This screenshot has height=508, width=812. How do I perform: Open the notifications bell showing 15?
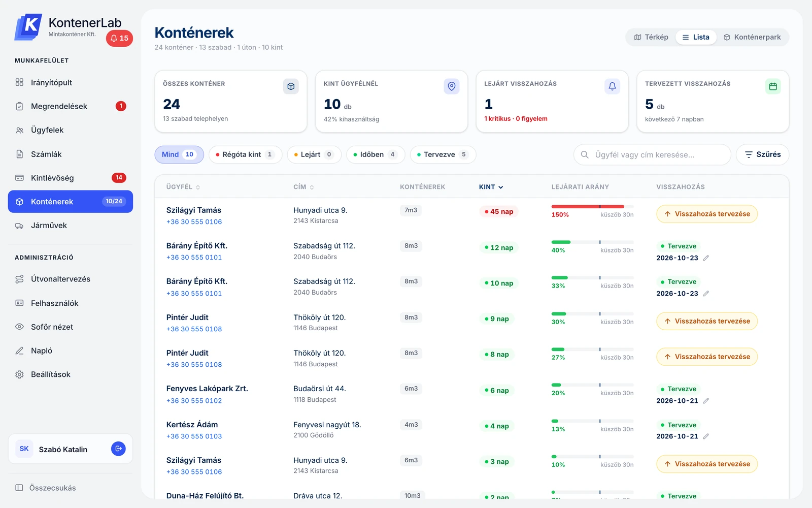pyautogui.click(x=119, y=38)
